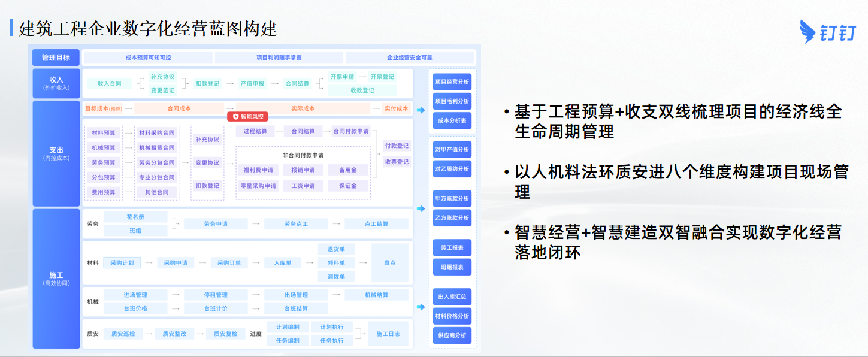Click the 材料采购合同 box
The width and height of the screenshot is (868, 357).
(x=156, y=133)
